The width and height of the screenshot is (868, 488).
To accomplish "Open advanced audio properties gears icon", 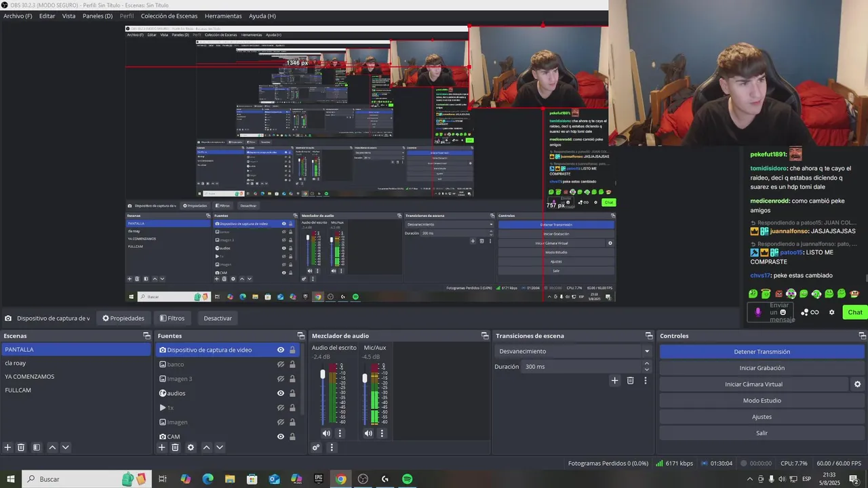I will pyautogui.click(x=316, y=447).
